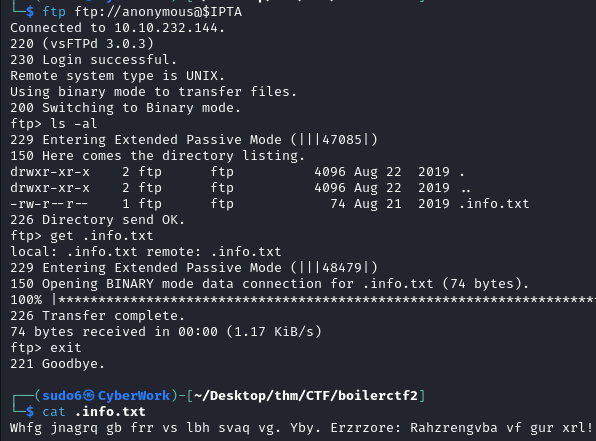Click the 'ls -al' ftp command

point(74,124)
